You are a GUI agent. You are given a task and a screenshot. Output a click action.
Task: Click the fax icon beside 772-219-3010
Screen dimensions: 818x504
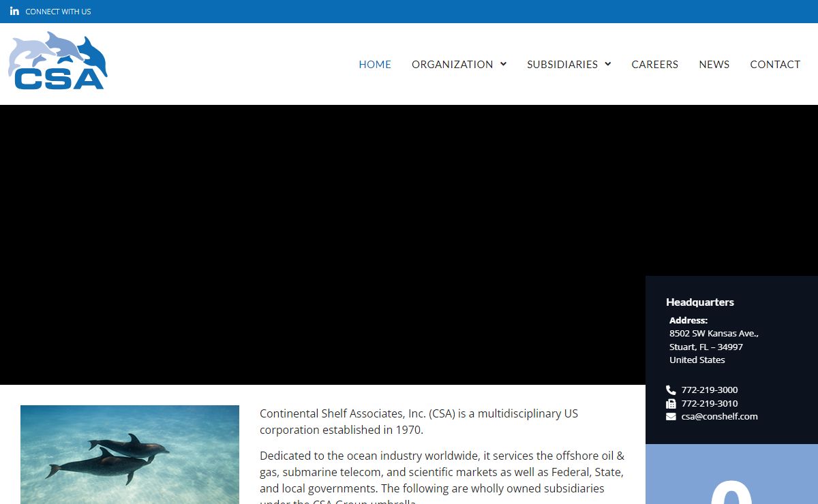point(671,403)
